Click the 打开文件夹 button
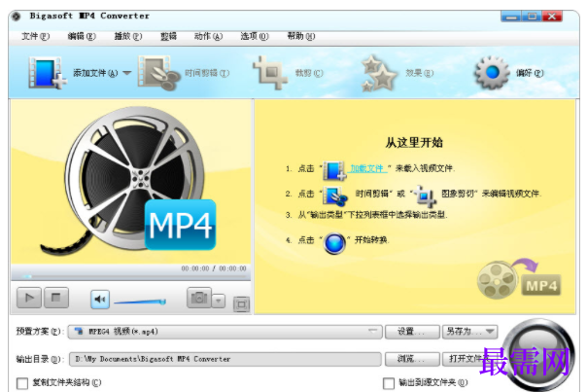 click(x=470, y=359)
